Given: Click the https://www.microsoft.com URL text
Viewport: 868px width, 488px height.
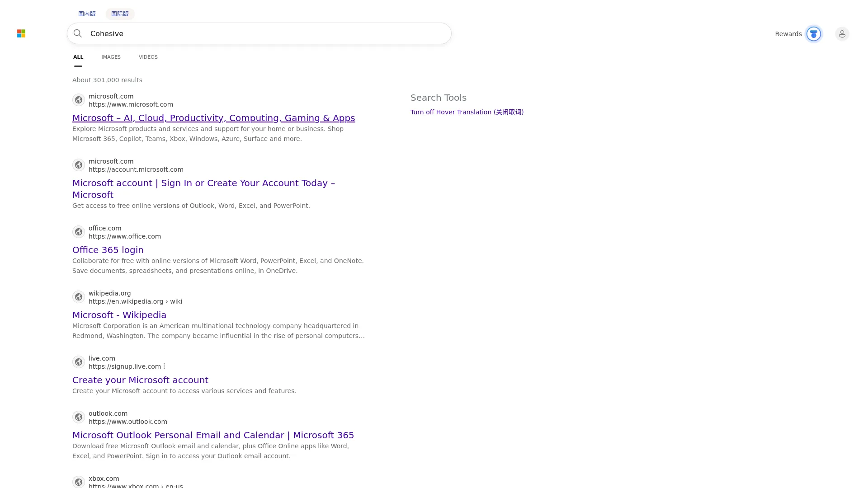Looking at the screenshot, I should [131, 104].
